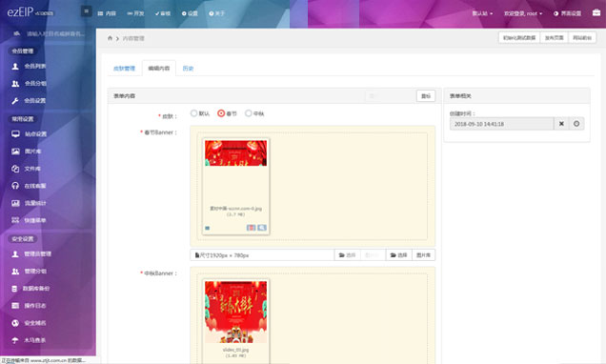Open the briefcase icon in top-right corner

pyautogui.click(x=596, y=12)
